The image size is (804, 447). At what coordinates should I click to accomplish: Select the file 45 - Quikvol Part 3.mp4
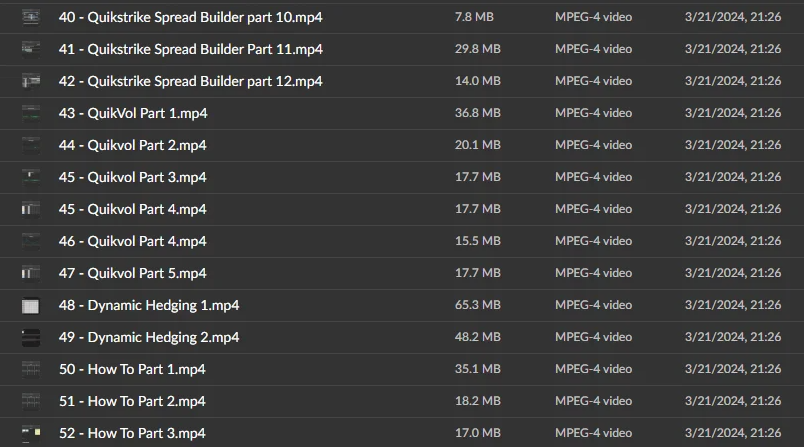[x=133, y=177]
